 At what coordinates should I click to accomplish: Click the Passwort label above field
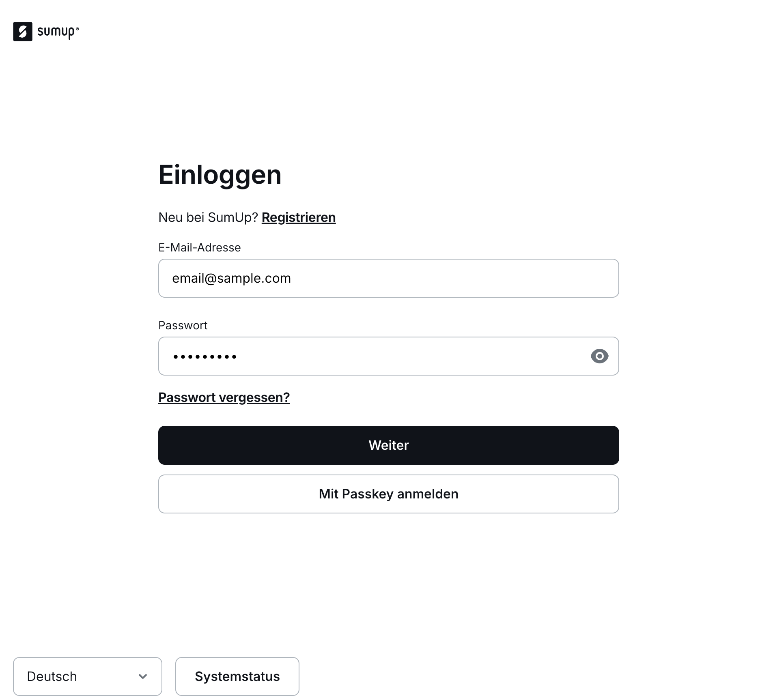pos(183,325)
